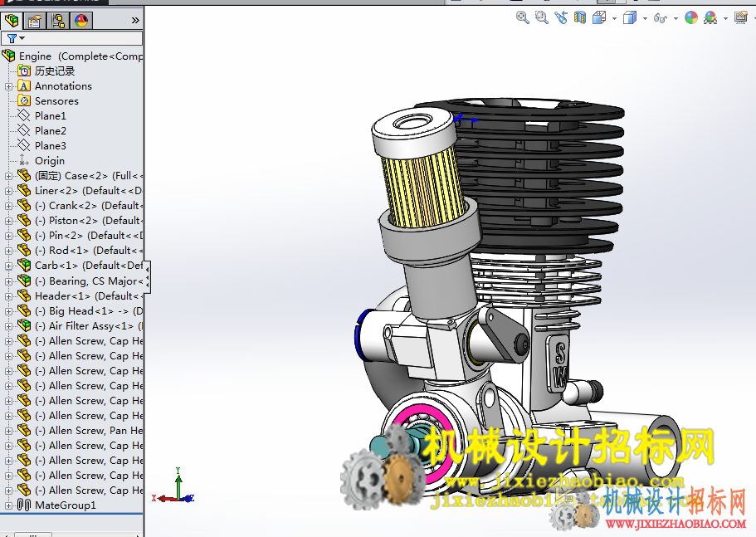Click the XYZ orientation triad
The height and width of the screenshot is (537, 756).
click(173, 486)
